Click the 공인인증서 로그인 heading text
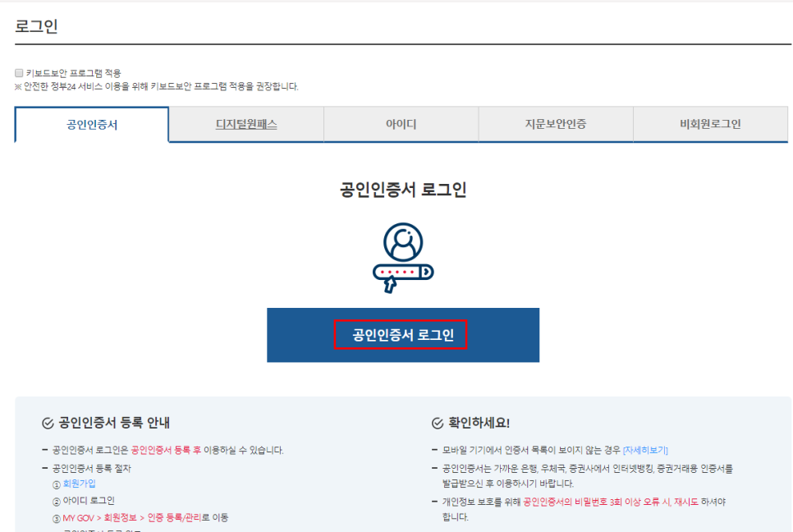The image size is (793, 532). tap(403, 190)
